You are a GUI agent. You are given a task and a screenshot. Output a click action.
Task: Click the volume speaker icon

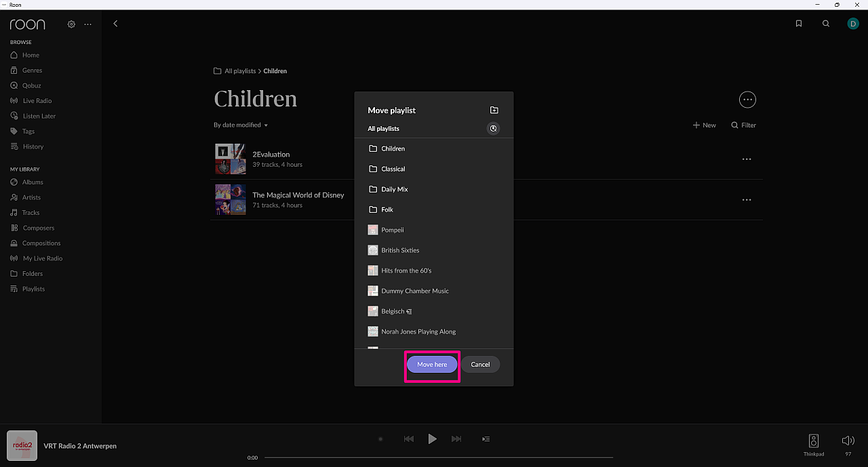click(x=848, y=441)
